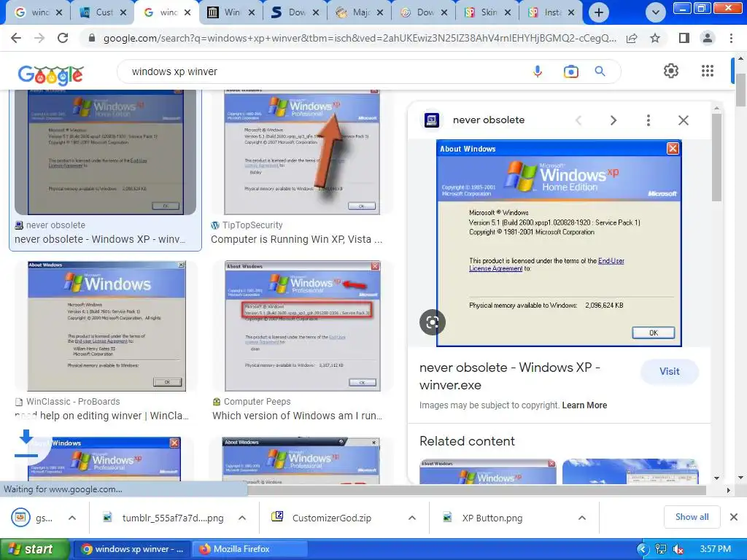Go to Google home via holiday logo
The height and width of the screenshot is (560, 747).
(51, 74)
